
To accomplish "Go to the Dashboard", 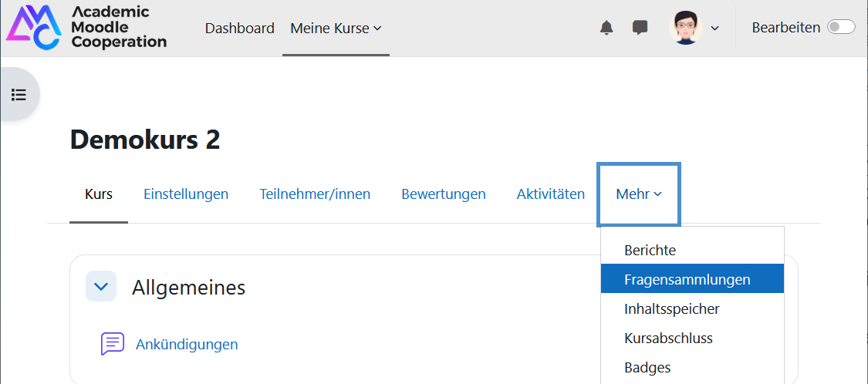I will tap(240, 29).
